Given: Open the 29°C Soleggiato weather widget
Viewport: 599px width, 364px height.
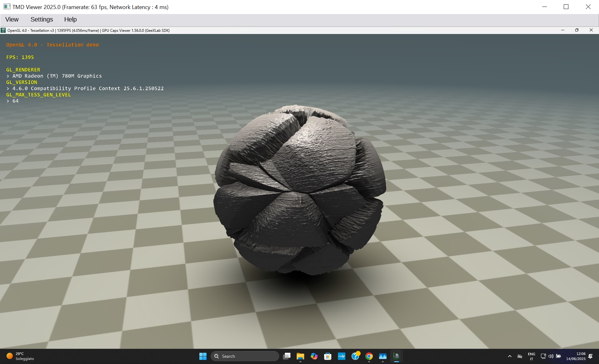Looking at the screenshot, I should [20, 356].
